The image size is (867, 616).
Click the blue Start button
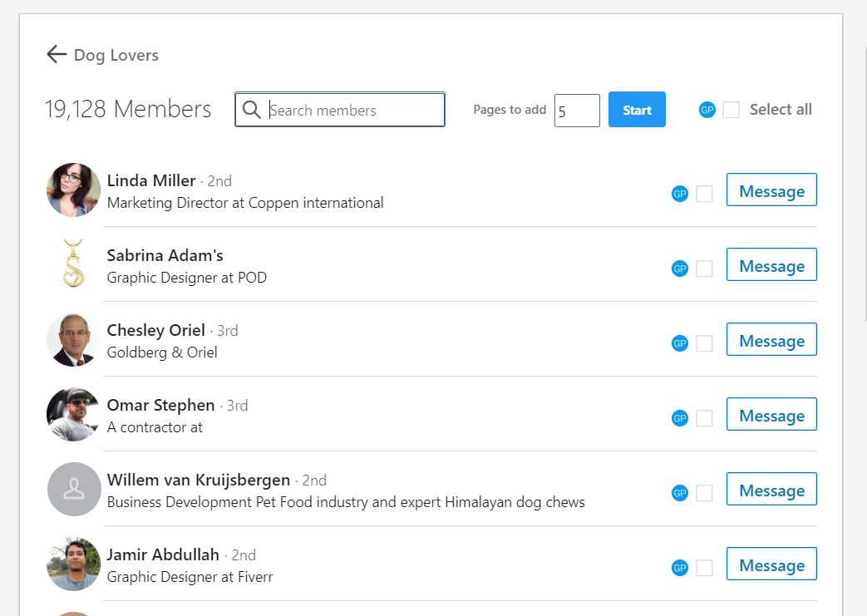(x=637, y=110)
